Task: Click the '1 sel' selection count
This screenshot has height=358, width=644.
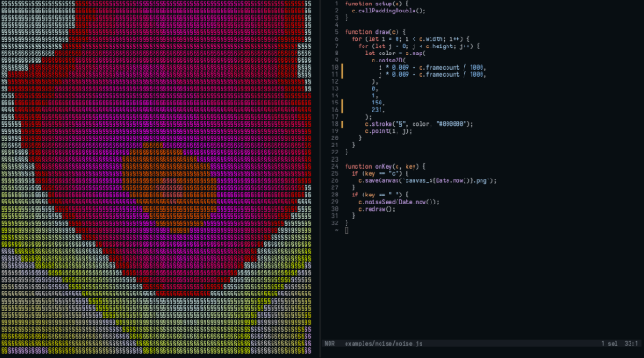Action: coord(608,344)
